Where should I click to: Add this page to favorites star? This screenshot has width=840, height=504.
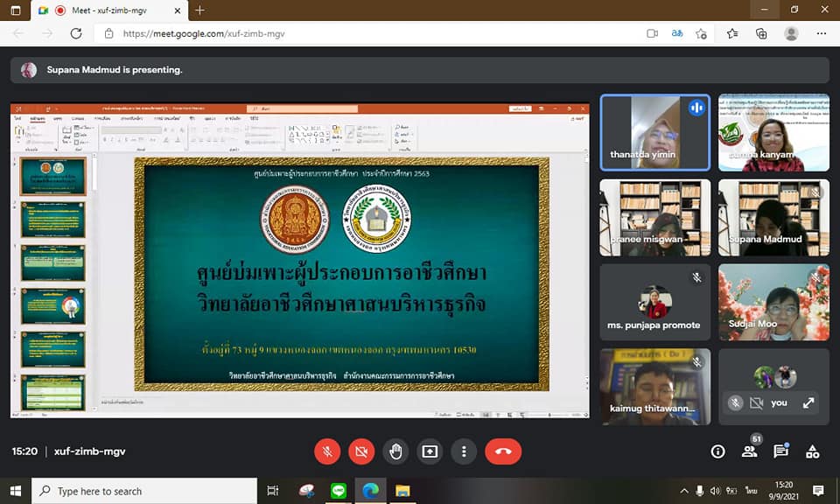click(701, 34)
